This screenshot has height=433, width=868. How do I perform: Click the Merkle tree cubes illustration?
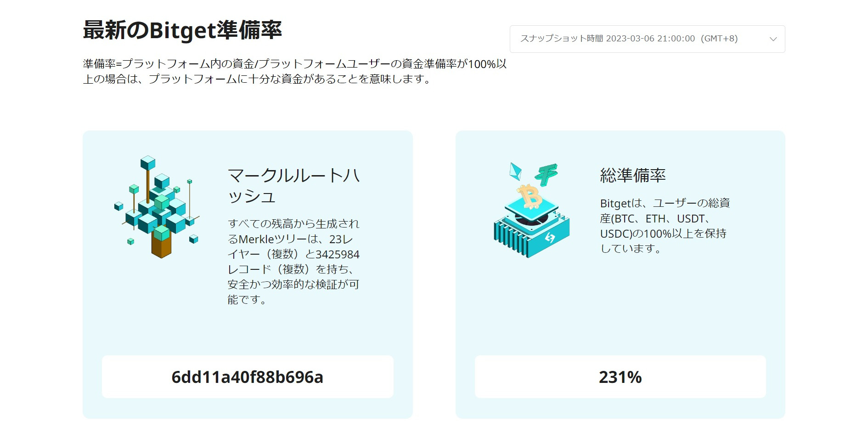[157, 207]
